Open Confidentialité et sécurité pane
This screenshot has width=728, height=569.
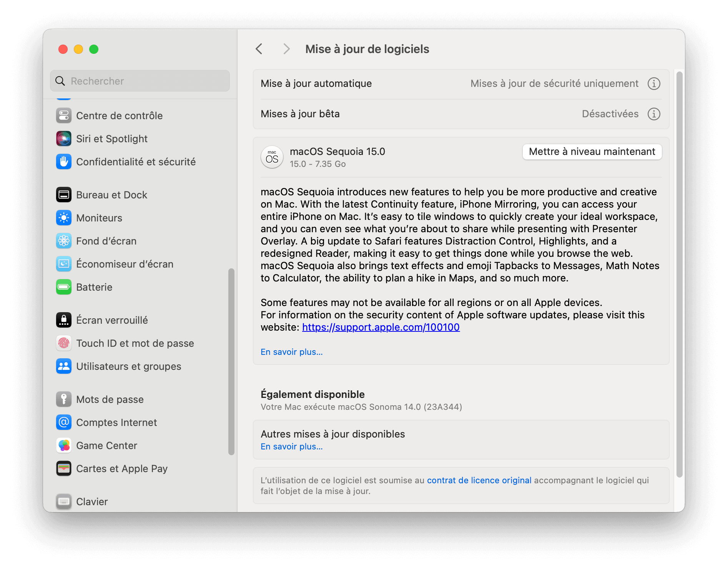[140, 162]
